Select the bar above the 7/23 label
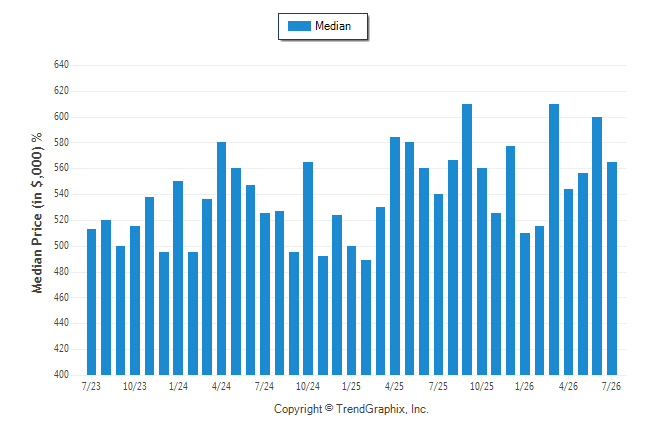 (x=91, y=302)
